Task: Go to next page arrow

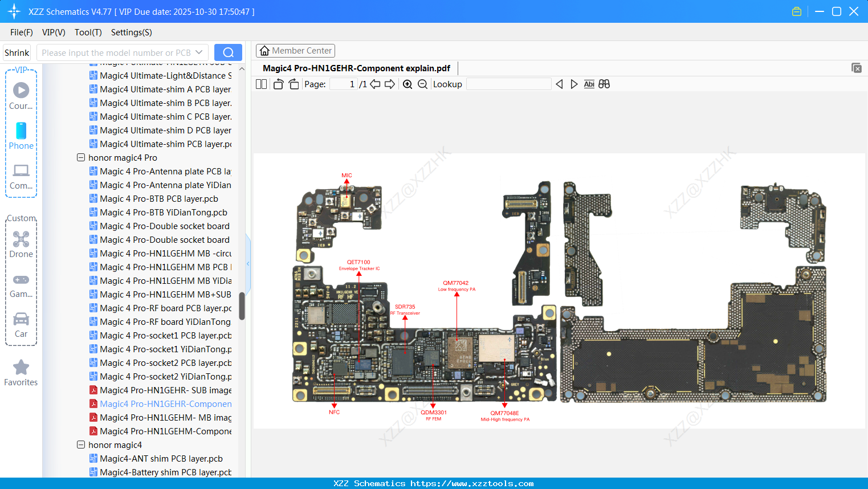Action: [390, 84]
